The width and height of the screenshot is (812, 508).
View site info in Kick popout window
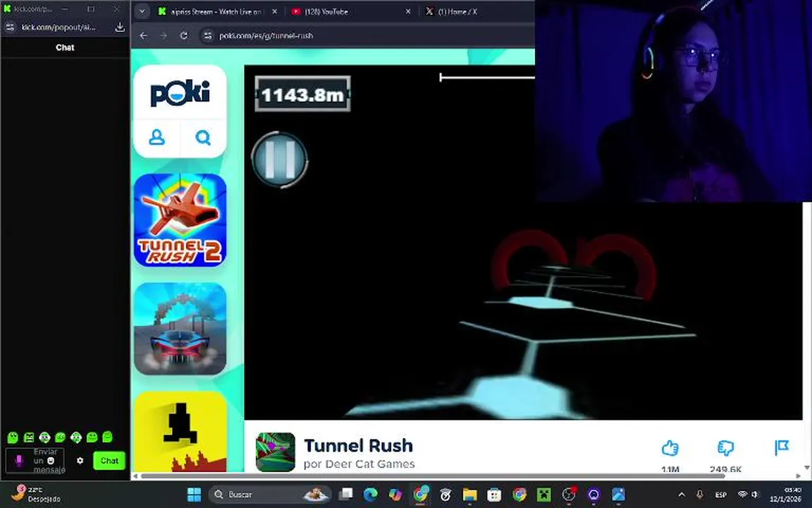10,27
